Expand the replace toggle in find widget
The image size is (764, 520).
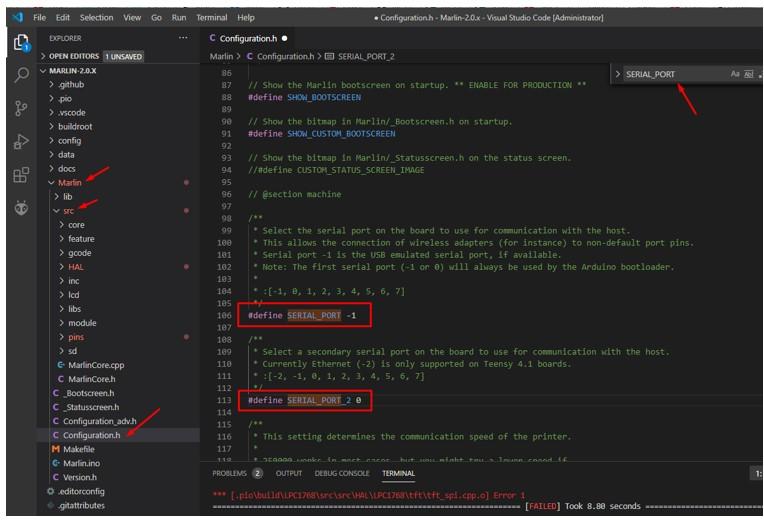point(617,74)
